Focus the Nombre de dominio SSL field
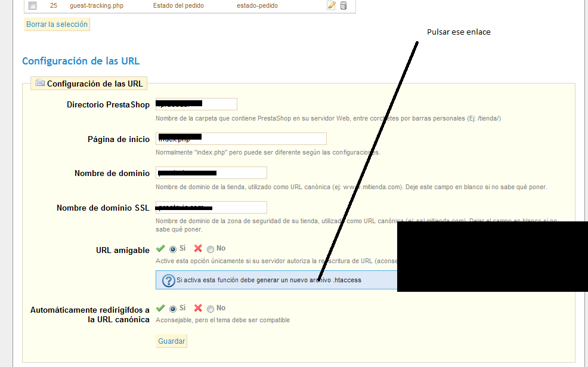588x367 pixels. 211,208
